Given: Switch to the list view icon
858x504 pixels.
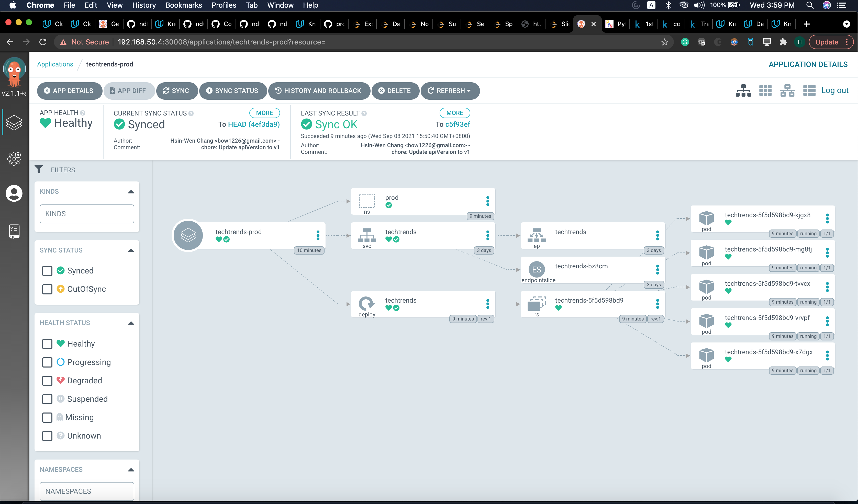Looking at the screenshot, I should pyautogui.click(x=809, y=90).
